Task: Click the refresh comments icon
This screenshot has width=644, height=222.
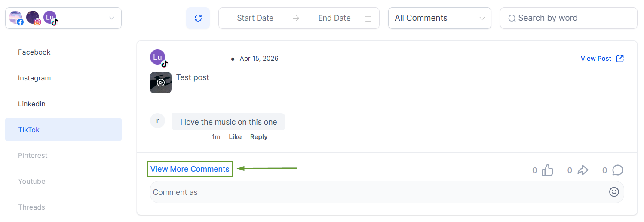Action: (198, 18)
